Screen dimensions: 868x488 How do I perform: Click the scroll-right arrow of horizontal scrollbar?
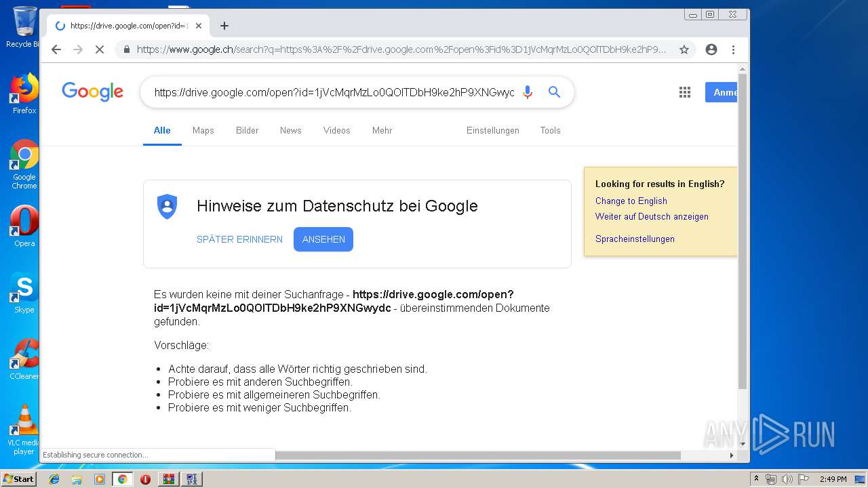tap(732, 455)
